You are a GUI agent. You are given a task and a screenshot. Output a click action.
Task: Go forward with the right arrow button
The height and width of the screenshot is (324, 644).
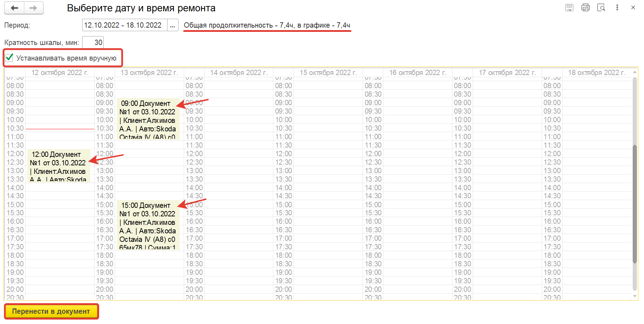pyautogui.click(x=34, y=8)
